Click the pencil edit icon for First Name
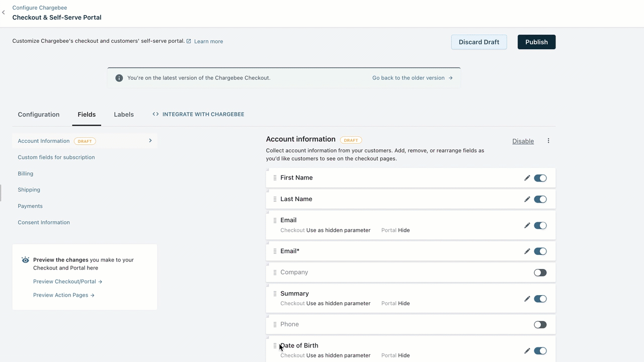 (527, 178)
